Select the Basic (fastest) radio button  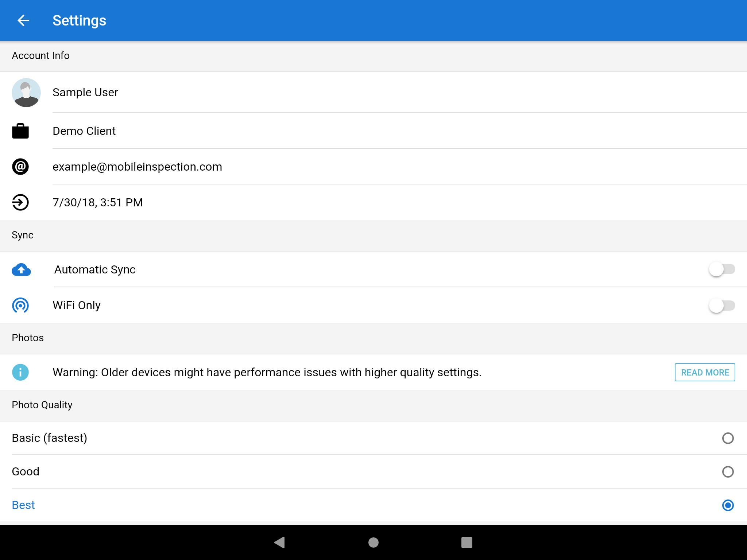point(728,438)
